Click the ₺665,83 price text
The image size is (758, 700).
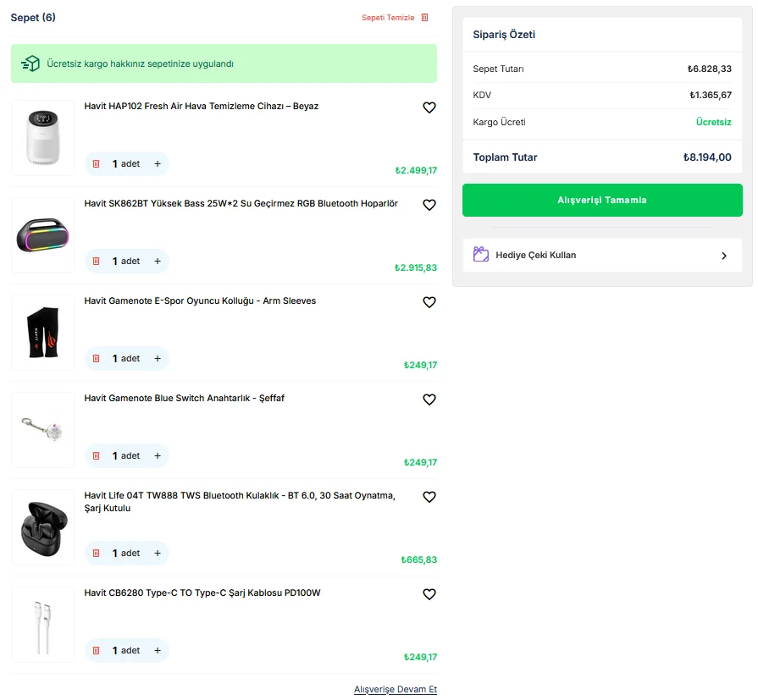pyautogui.click(x=418, y=559)
